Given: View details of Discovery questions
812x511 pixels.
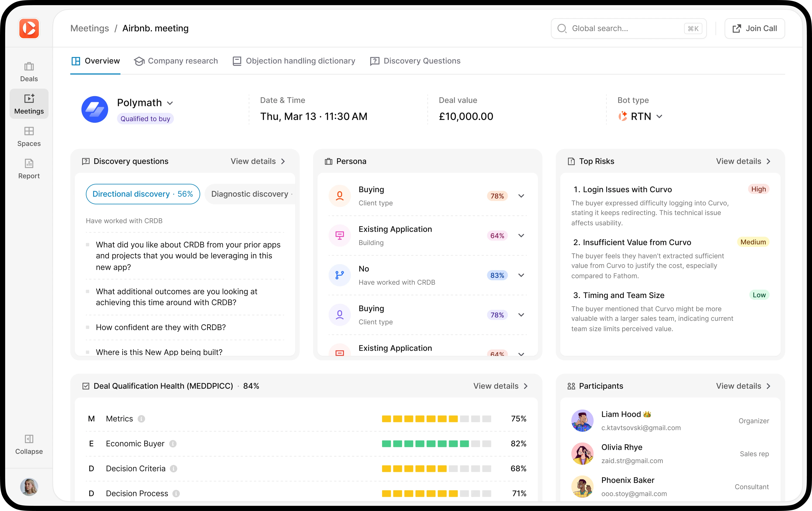Looking at the screenshot, I should (258, 161).
